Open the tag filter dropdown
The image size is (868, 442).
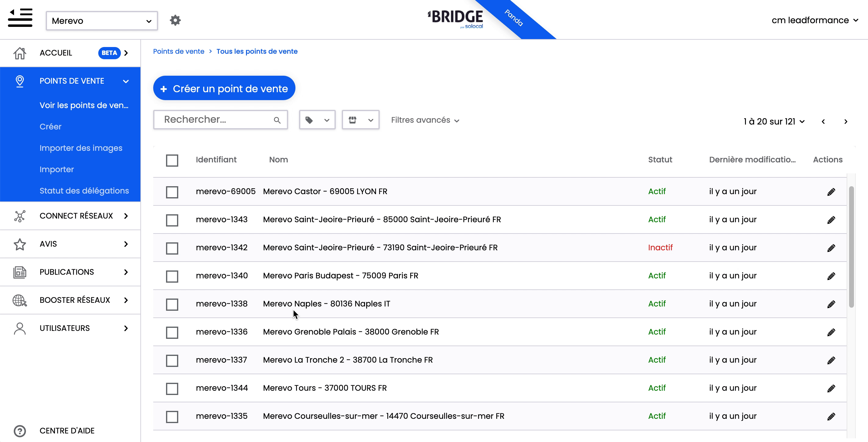coord(317,120)
